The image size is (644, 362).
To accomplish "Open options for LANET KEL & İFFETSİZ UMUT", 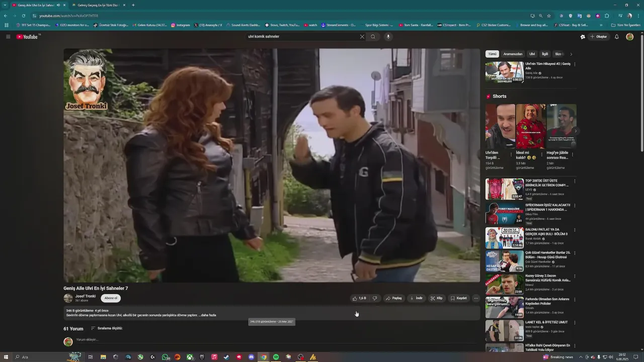I will tap(575, 323).
